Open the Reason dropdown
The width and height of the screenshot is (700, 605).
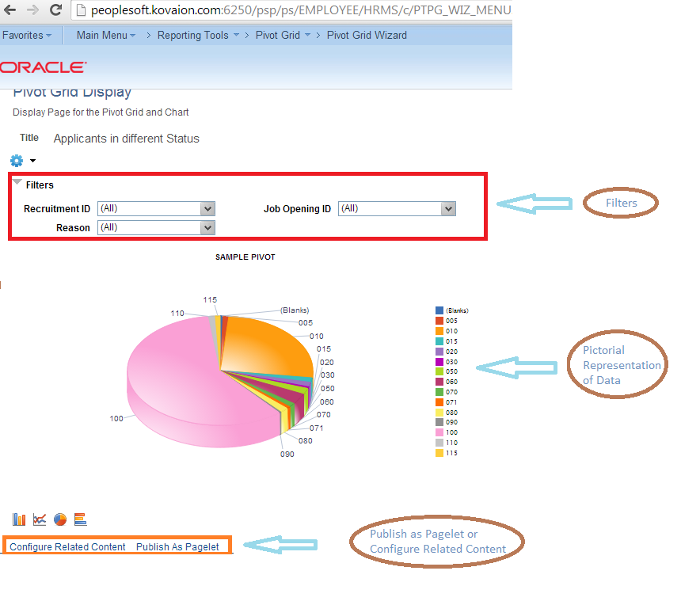[207, 227]
